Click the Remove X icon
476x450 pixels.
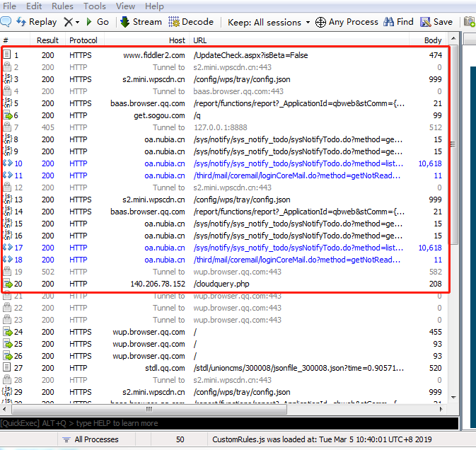(x=69, y=22)
